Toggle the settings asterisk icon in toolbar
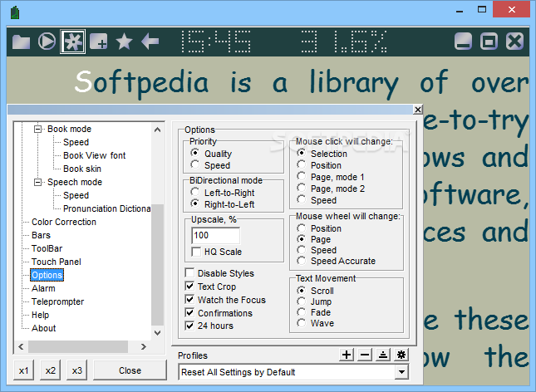The height and width of the screenshot is (392, 536). tap(73, 42)
